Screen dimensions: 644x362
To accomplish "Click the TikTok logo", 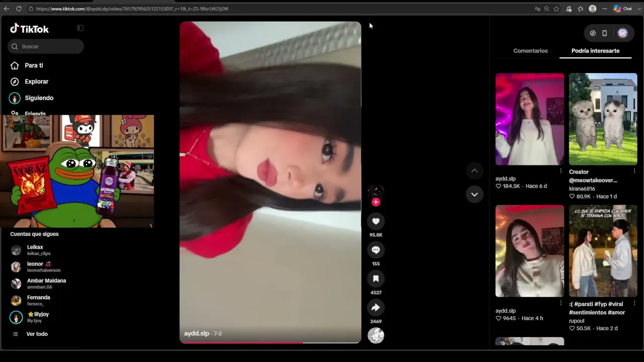I will click(29, 29).
